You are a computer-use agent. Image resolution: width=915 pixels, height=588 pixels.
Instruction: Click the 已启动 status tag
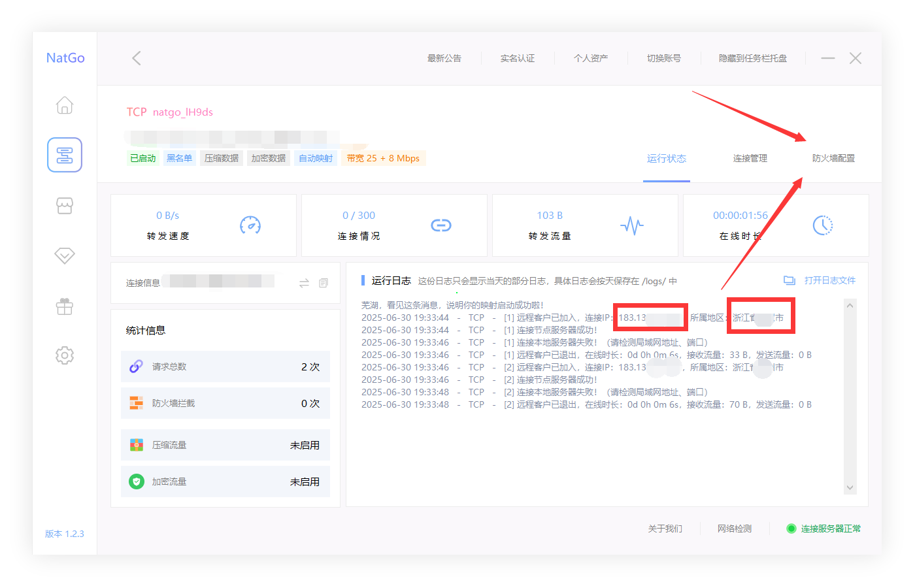[x=143, y=158]
